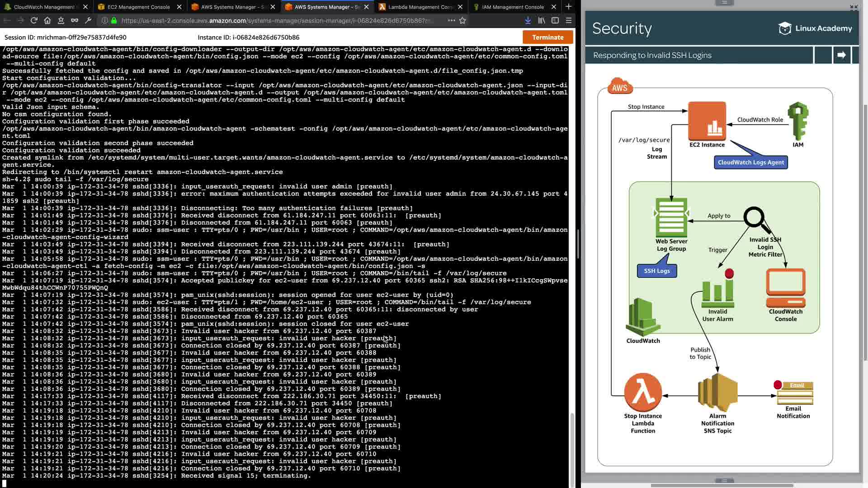Show site information for the URL
This screenshot has height=488, width=868.
pos(104,20)
